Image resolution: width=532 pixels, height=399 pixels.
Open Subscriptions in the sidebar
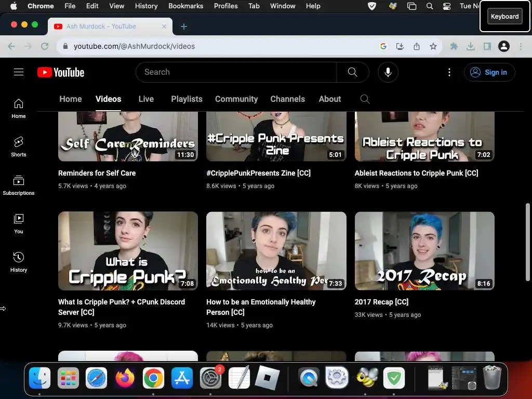click(19, 185)
